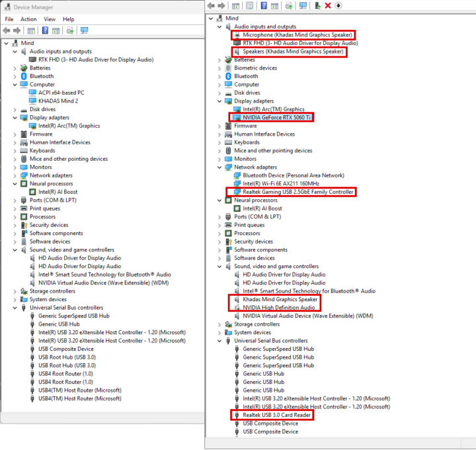Select Firmware in right window
476x450 pixels.
(245, 126)
